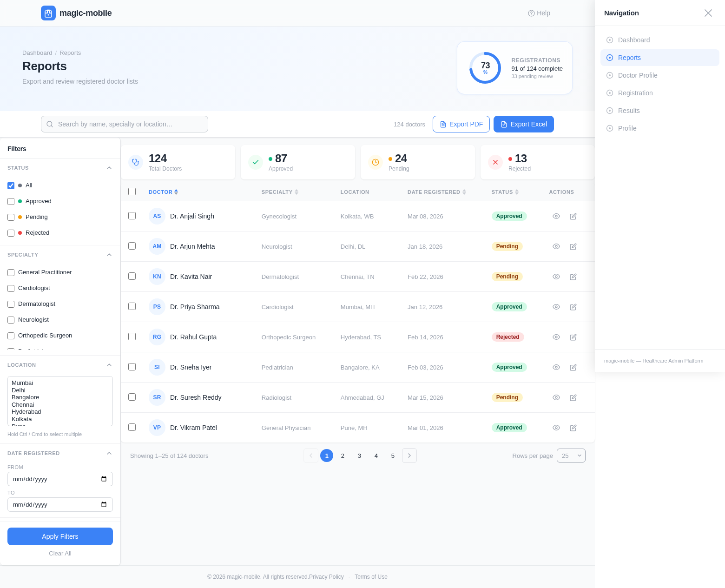
Task: Select the row checkbox for Dr. Kavita Nair
Action: (132, 276)
